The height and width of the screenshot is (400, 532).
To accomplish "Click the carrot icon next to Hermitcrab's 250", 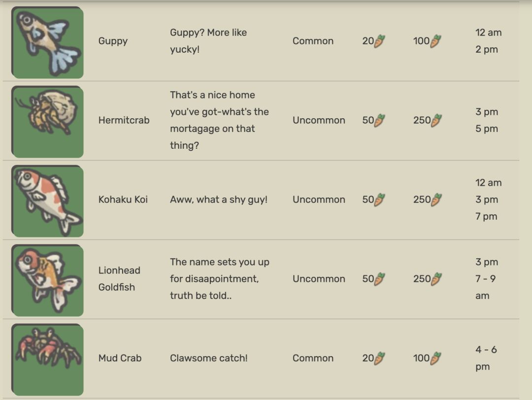I will [x=436, y=120].
